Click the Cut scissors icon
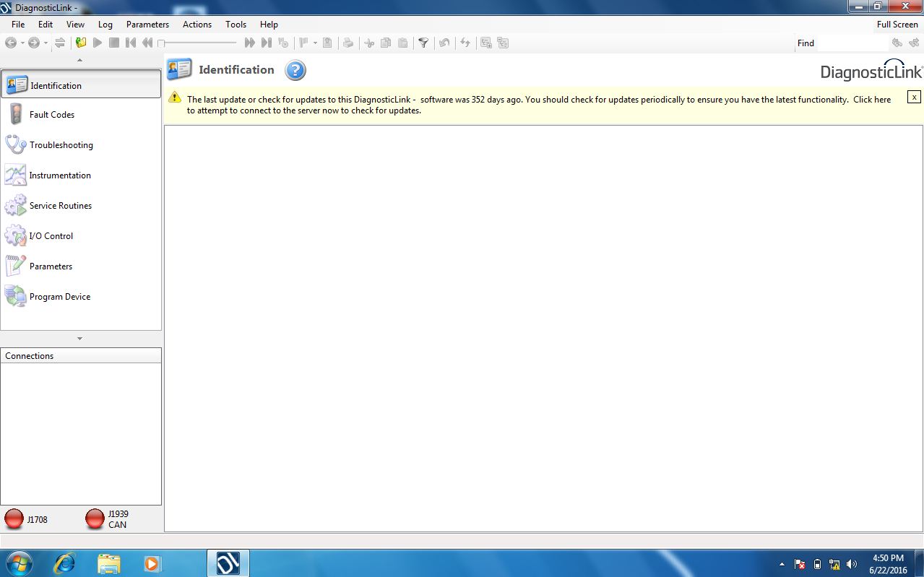 pos(369,43)
